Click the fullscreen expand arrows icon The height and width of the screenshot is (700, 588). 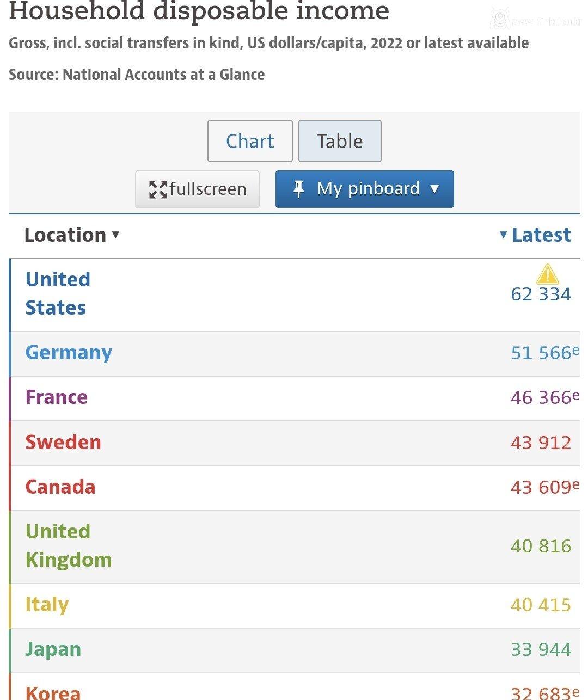click(x=158, y=189)
